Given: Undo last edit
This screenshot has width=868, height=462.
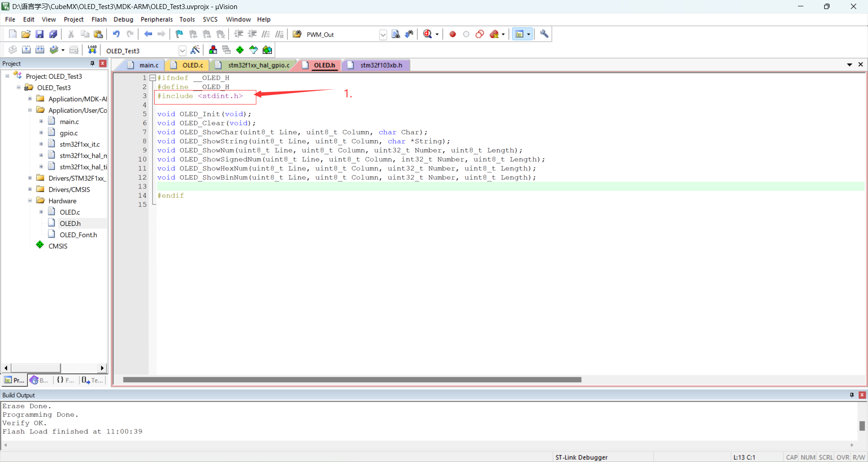Looking at the screenshot, I should click(116, 34).
